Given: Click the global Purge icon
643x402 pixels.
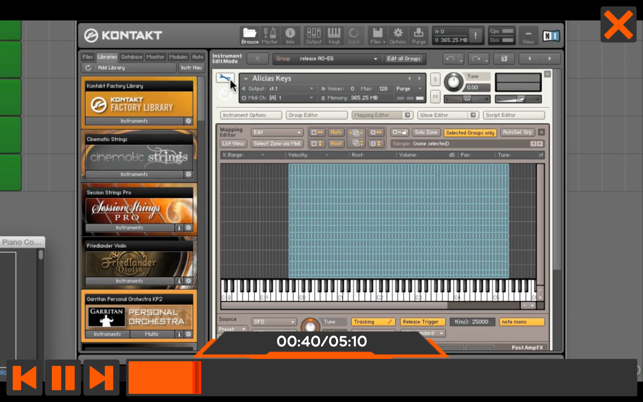Looking at the screenshot, I should [418, 36].
